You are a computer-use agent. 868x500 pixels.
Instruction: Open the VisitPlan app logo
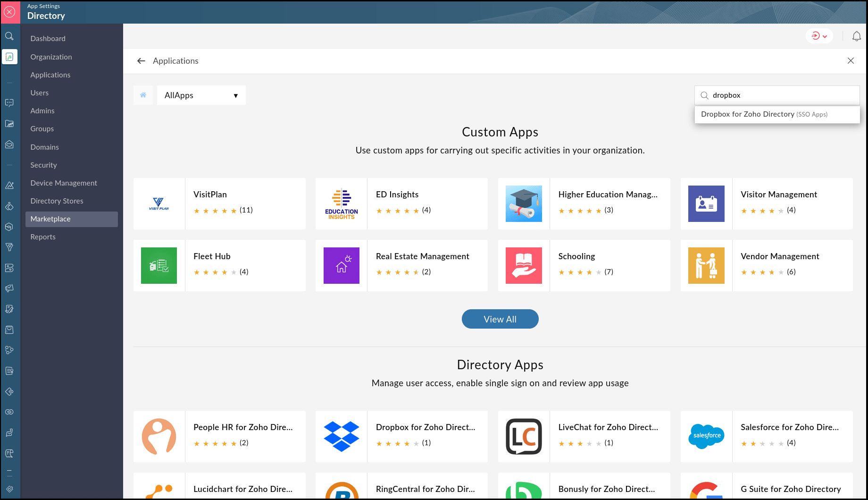pyautogui.click(x=159, y=204)
